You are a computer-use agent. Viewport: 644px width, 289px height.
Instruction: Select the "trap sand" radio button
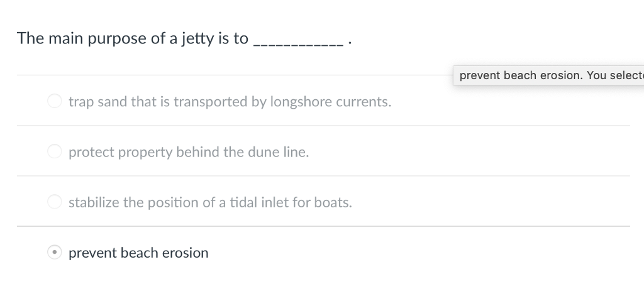click(55, 101)
